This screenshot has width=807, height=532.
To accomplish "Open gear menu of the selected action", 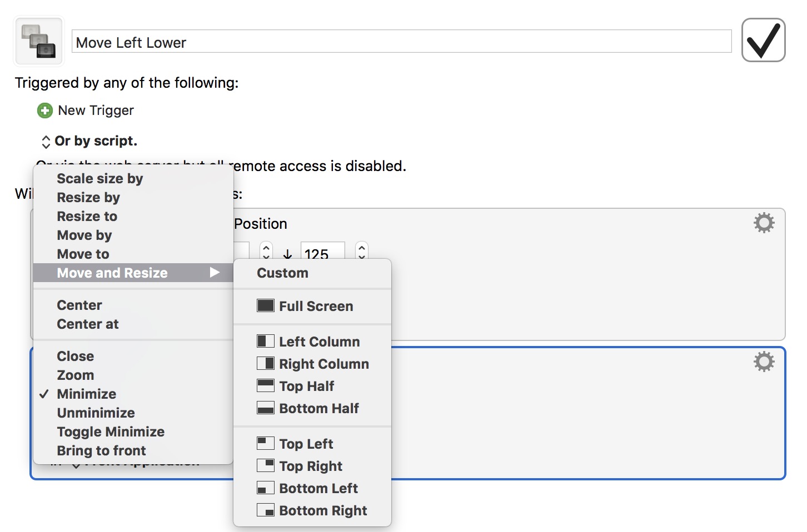I will point(764,362).
